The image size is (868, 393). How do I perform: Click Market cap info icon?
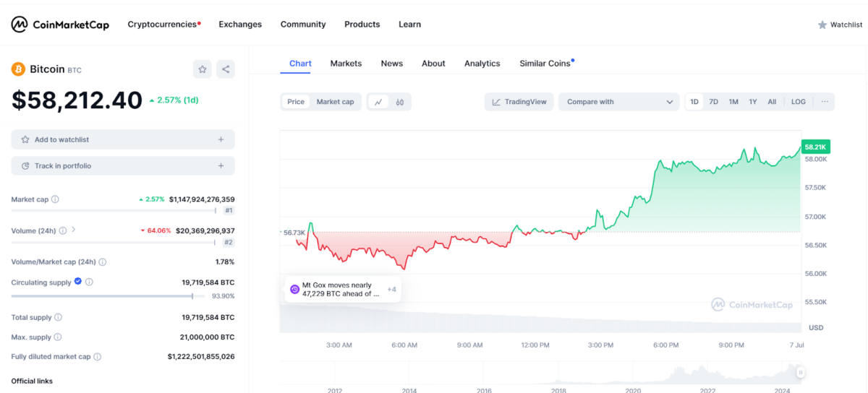pyautogui.click(x=55, y=199)
